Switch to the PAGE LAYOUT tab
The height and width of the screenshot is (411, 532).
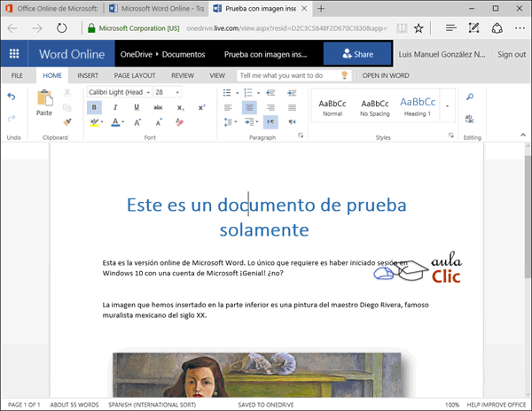pos(135,75)
